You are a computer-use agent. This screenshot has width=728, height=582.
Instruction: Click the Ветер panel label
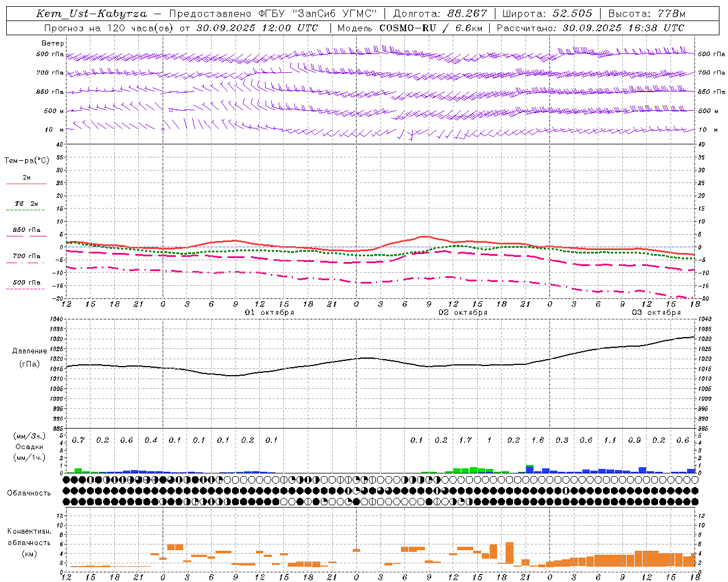[x=53, y=43]
